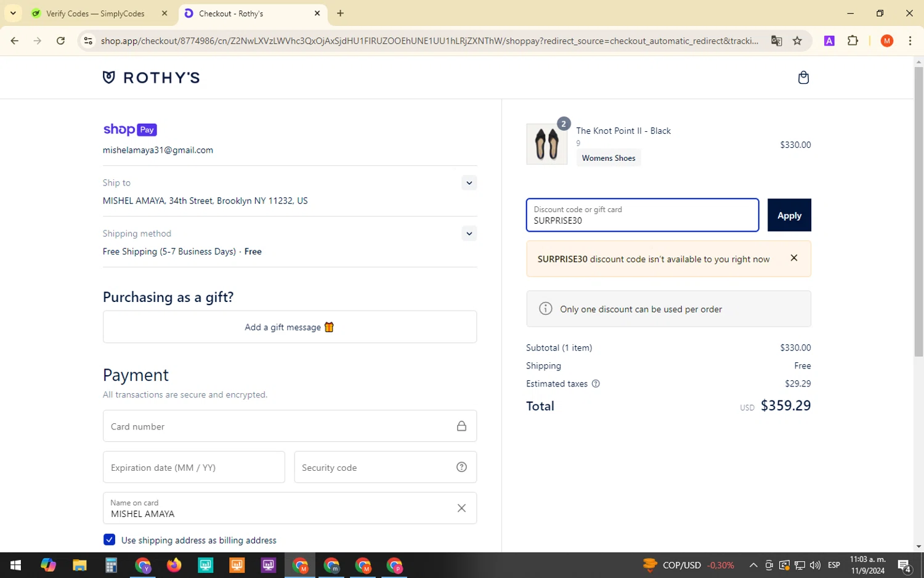Click Add a gift message button
This screenshot has width=924, height=578.
290,327
